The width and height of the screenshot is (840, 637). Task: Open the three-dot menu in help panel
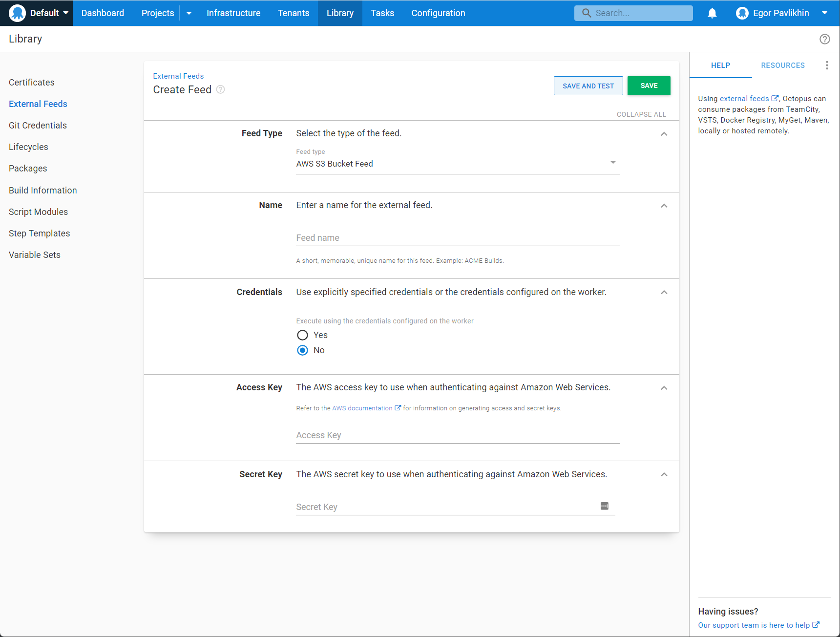click(x=826, y=65)
